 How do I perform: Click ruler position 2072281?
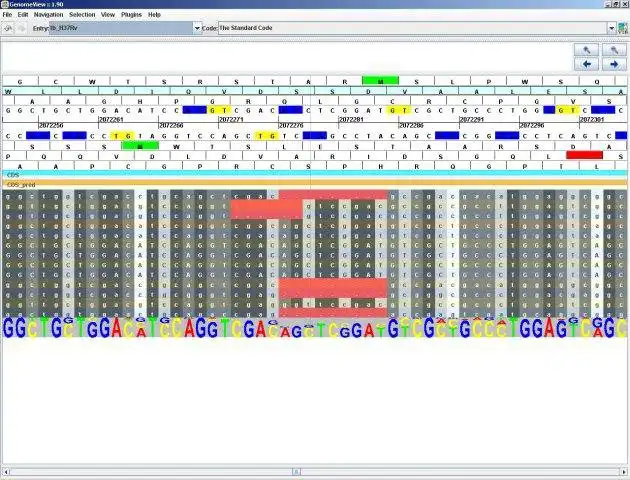tap(351, 119)
